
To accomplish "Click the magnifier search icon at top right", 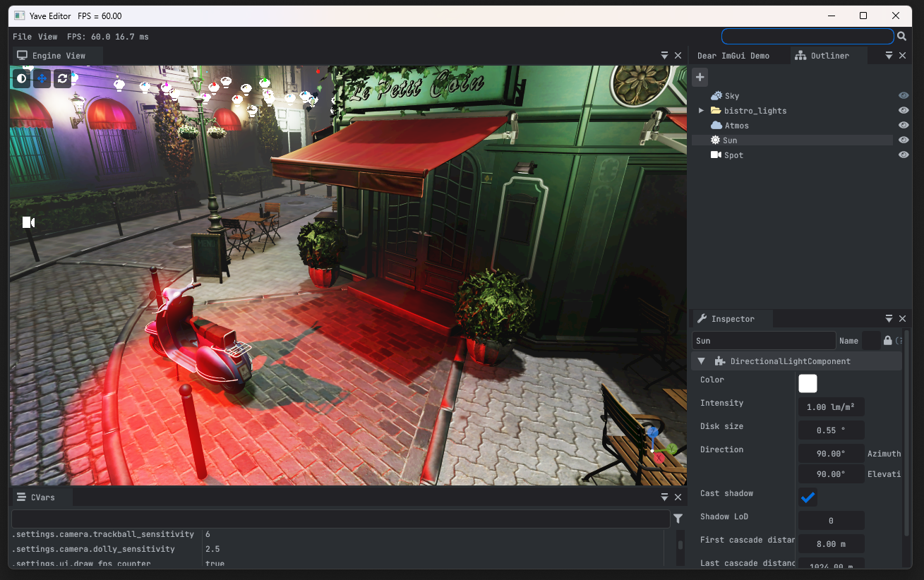I will tap(901, 36).
